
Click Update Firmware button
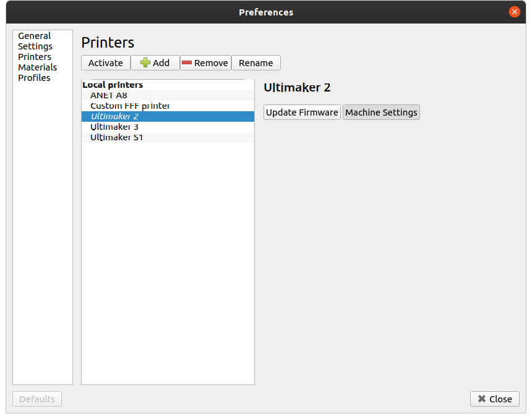click(x=302, y=112)
